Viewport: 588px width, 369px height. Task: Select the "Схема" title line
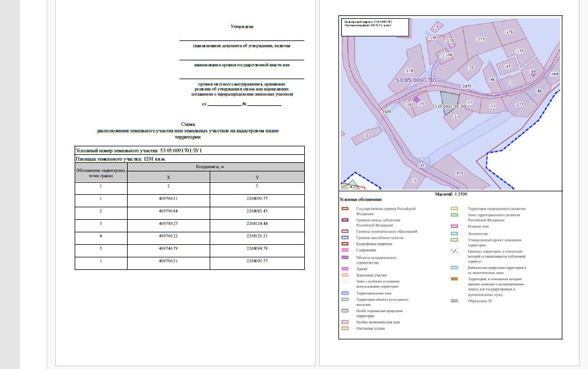188,124
